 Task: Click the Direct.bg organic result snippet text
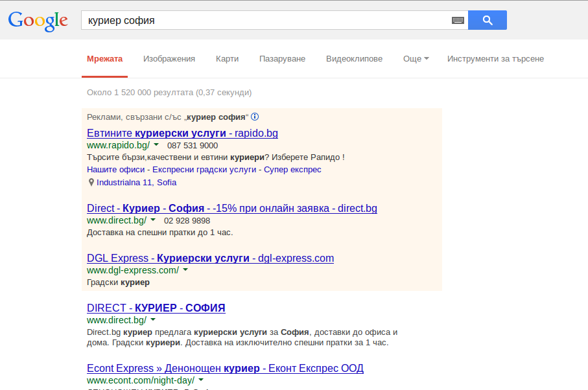tap(242, 338)
